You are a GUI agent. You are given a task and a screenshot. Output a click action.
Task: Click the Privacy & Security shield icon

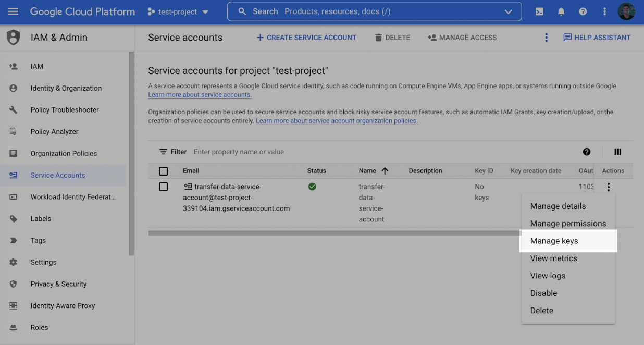pos(14,284)
